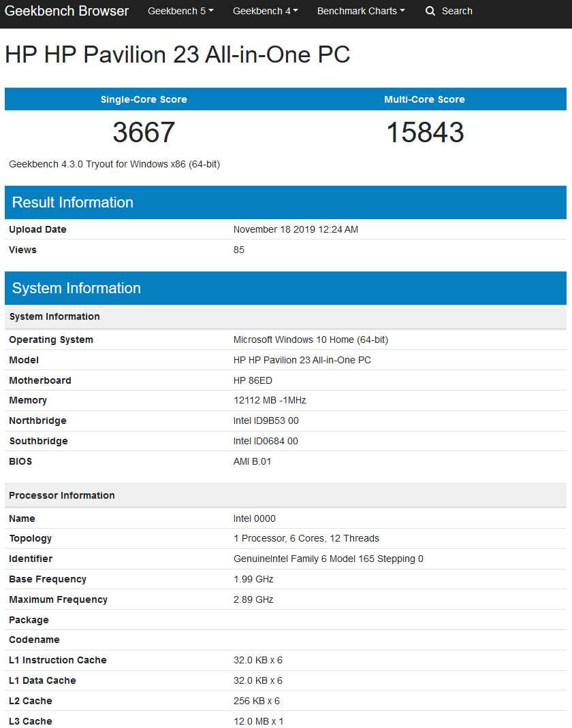Viewport: 572px width, 728px height.
Task: Click the Multi-Core Score header
Action: click(x=425, y=99)
